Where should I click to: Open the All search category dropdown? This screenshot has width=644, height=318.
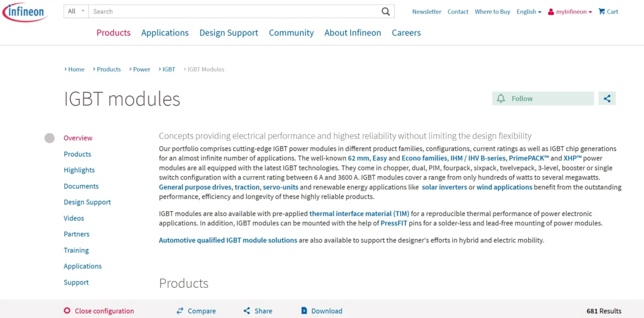[x=76, y=11]
